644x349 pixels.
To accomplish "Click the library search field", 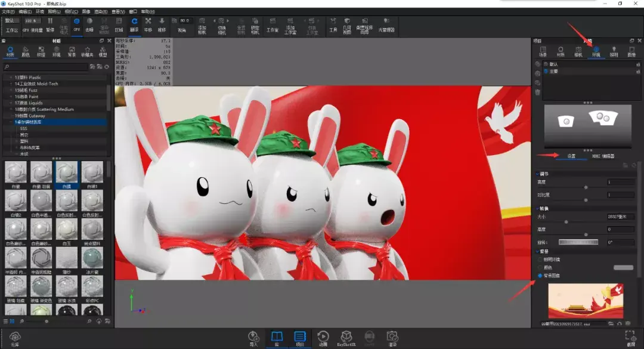I will [x=45, y=67].
